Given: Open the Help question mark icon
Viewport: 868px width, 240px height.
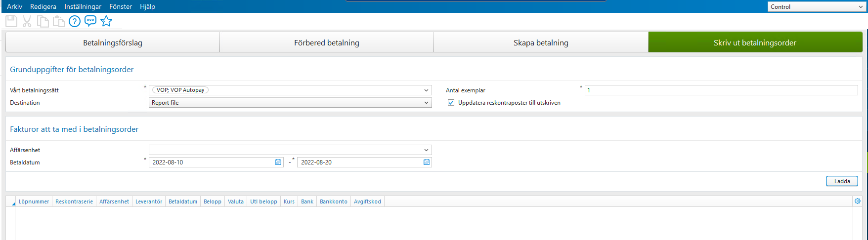Looking at the screenshot, I should pos(75,21).
